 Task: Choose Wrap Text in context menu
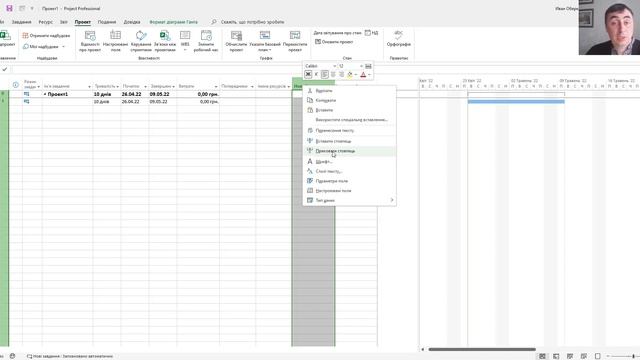pos(349,131)
